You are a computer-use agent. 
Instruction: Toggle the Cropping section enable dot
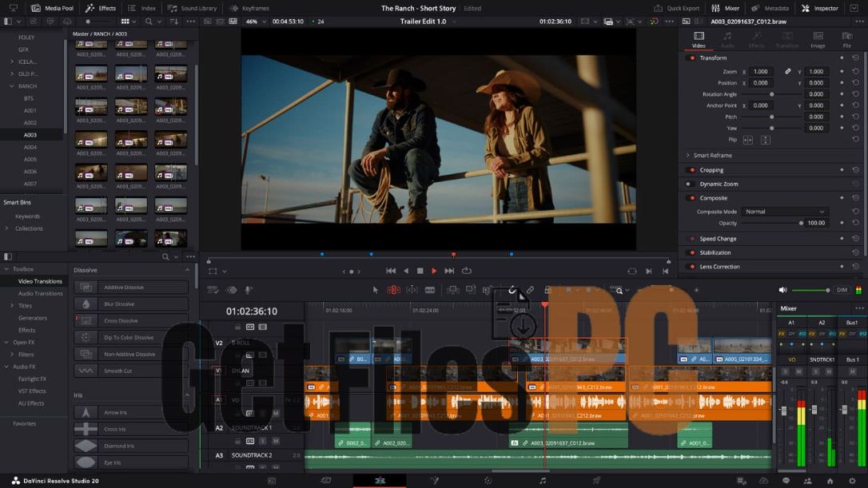(x=692, y=170)
